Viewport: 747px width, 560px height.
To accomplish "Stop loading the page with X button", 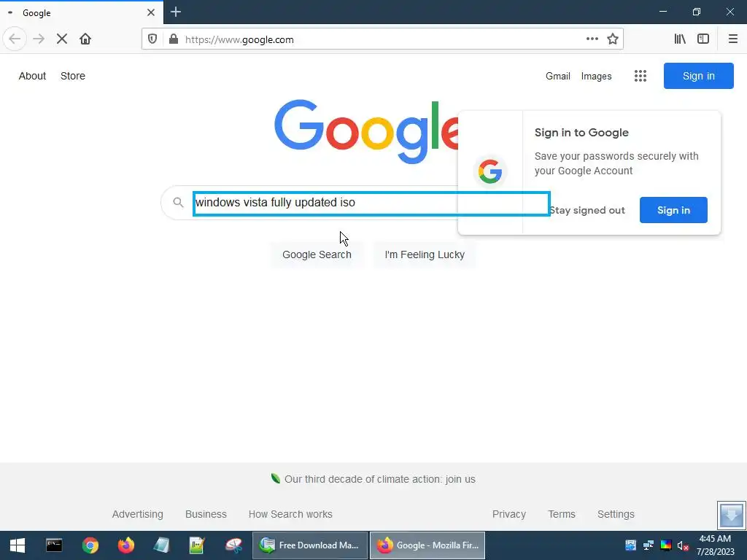I will pyautogui.click(x=61, y=39).
